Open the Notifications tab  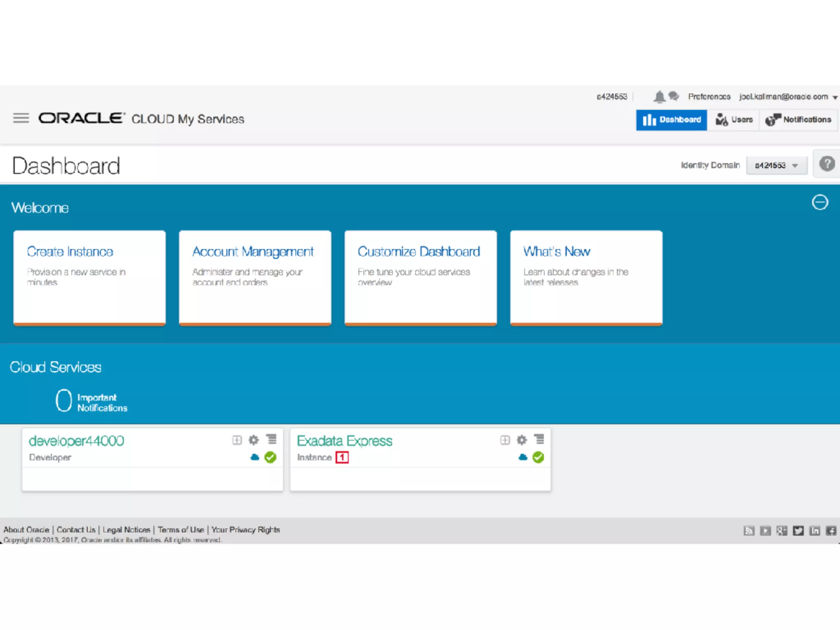[798, 120]
